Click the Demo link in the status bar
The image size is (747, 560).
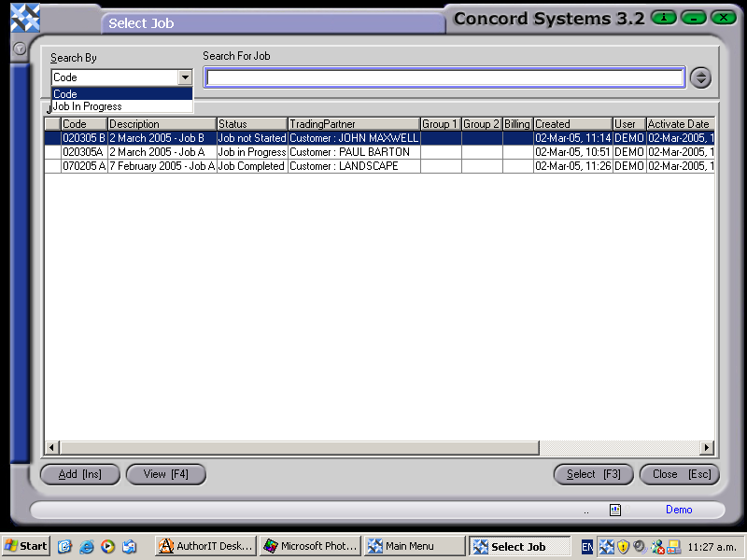coord(679,510)
